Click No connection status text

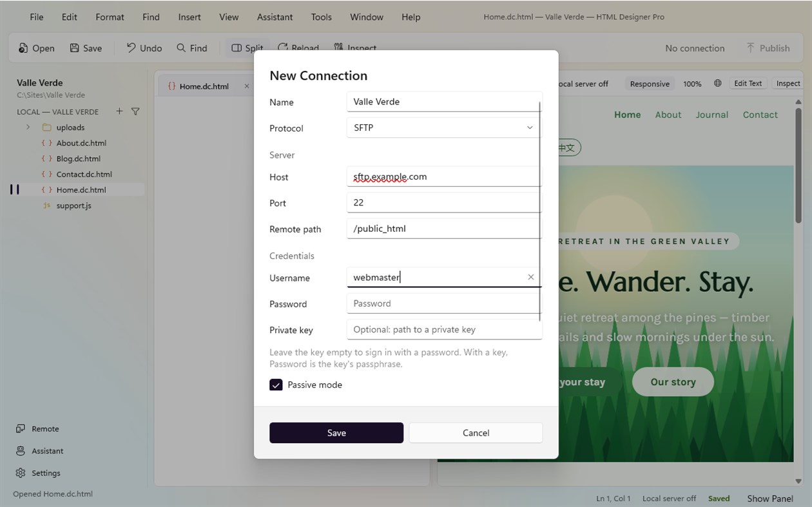point(695,48)
